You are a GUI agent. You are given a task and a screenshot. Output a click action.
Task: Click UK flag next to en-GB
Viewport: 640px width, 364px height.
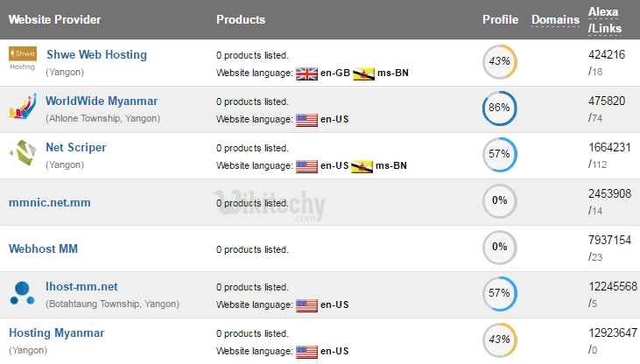[306, 73]
